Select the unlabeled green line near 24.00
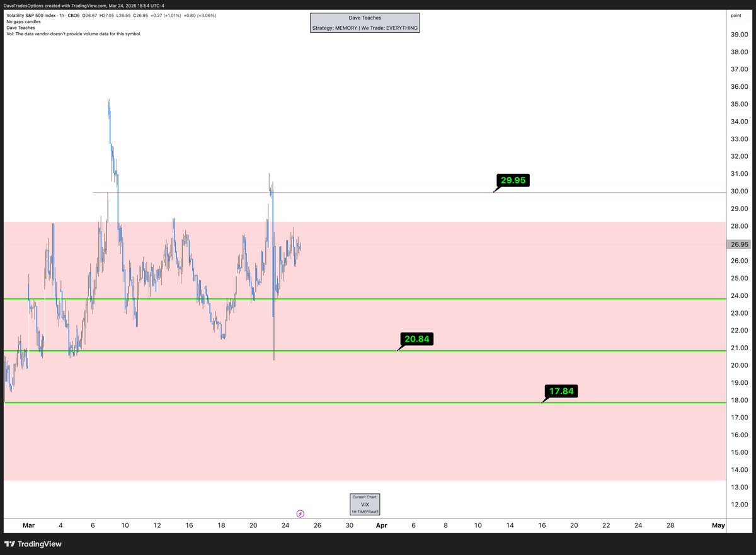The height and width of the screenshot is (555, 756). point(364,299)
